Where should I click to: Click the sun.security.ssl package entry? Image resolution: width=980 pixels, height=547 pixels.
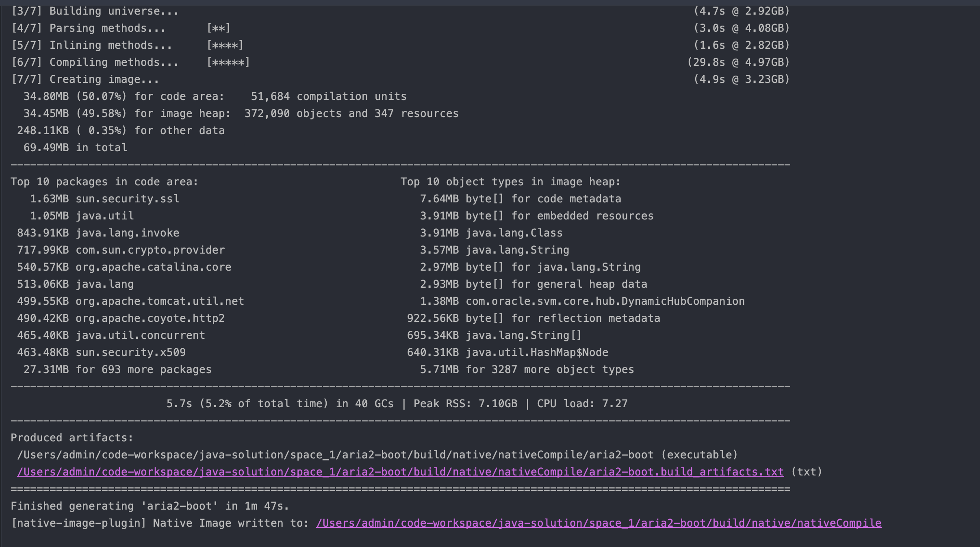(127, 199)
